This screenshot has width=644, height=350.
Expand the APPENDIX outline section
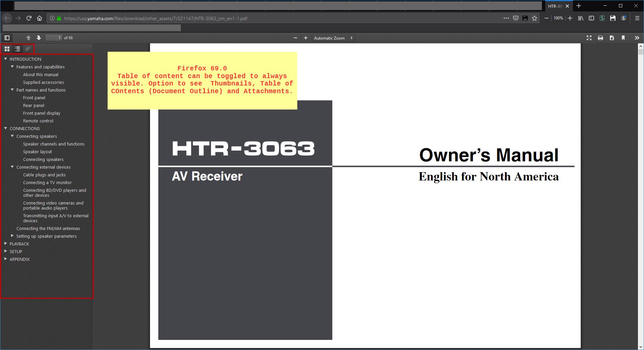(5, 258)
